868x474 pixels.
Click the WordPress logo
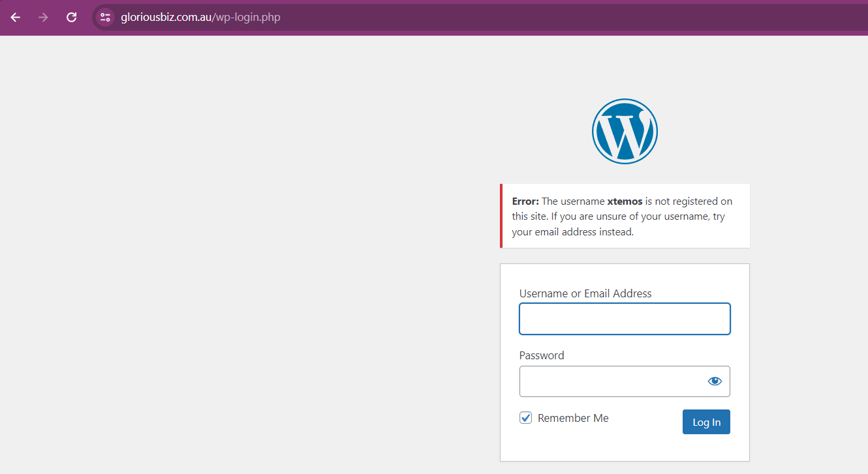625,131
